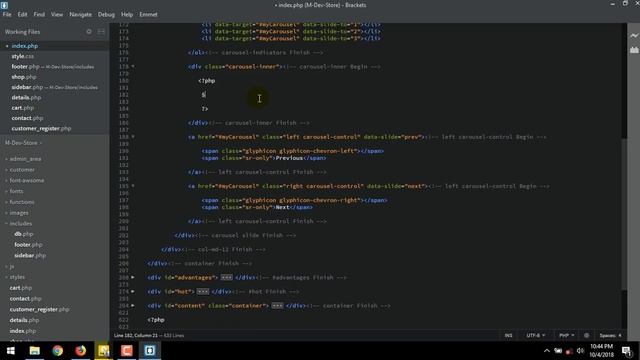Image resolution: width=640 pixels, height=360 pixels.
Task: Click linting status circle in status bar
Action: pyautogui.click(x=587, y=336)
